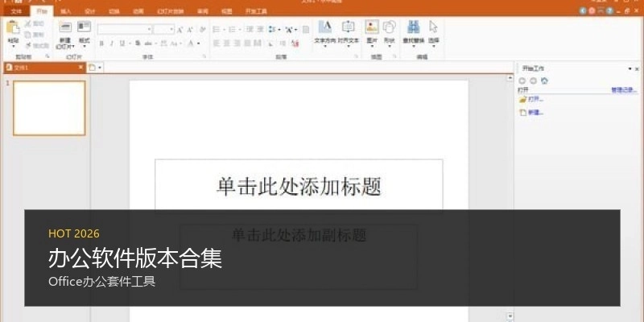Open the task pane title dropdown arrow

[x=630, y=68]
